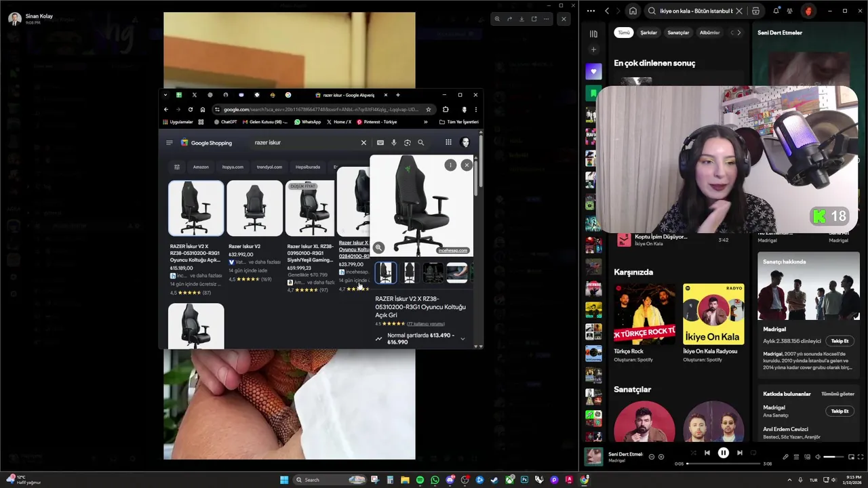The width and height of the screenshot is (868, 488).
Task: Go back in Spotify navigation
Action: [x=607, y=11]
